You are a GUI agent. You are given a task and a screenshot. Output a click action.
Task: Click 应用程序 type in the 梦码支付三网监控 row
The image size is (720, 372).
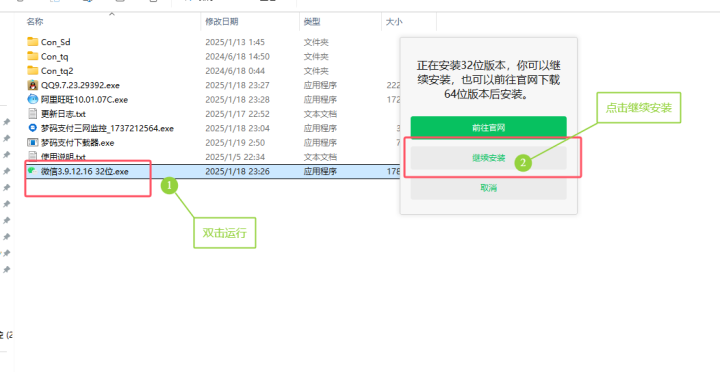click(320, 128)
